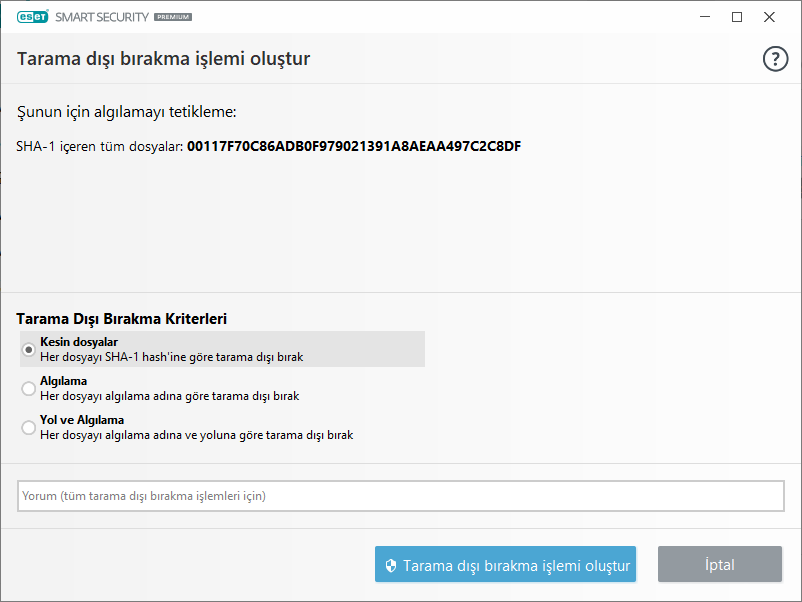Click the 'Her dosyayı SHA-1 hash'ine göre' description
The image size is (802, 602).
(x=171, y=357)
